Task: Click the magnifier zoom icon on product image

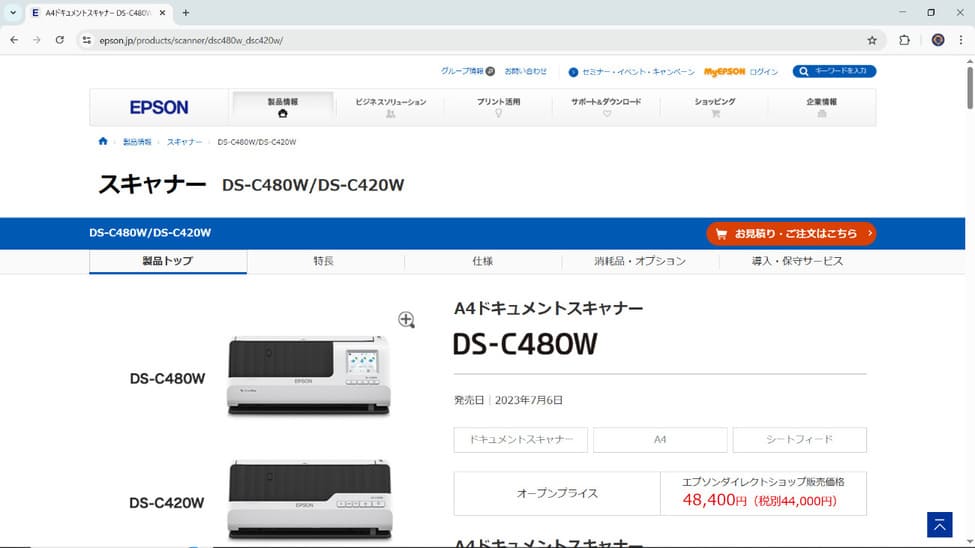Action: 406,319
